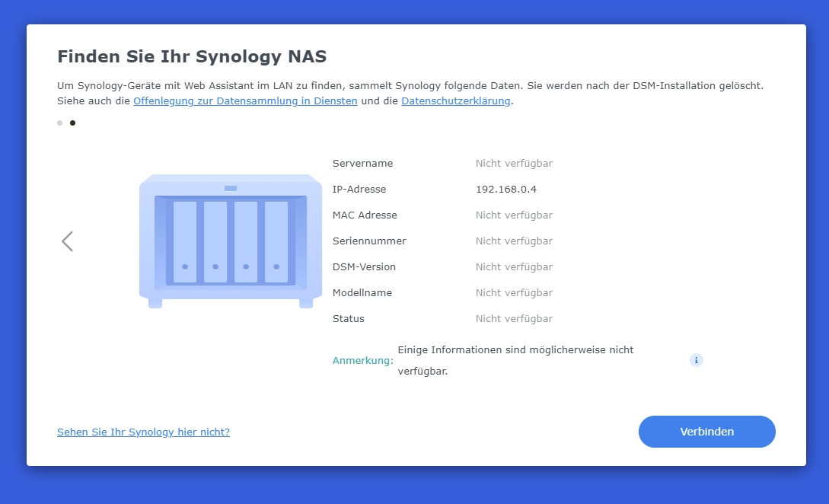The height and width of the screenshot is (504, 829).
Task: Open the information tooltip beside the availability note
Action: [x=695, y=360]
